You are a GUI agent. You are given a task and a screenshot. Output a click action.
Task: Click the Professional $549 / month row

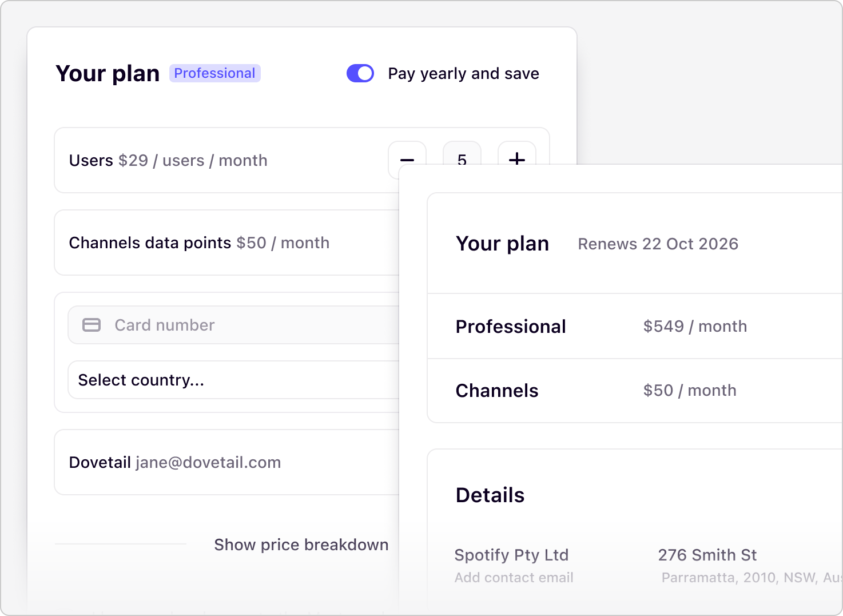click(x=635, y=327)
